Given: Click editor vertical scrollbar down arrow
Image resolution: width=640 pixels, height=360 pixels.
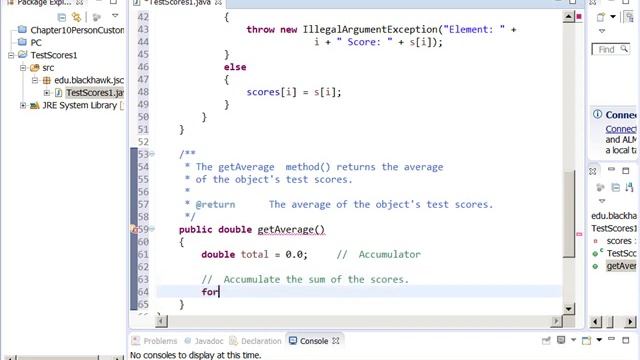Looking at the screenshot, I should coord(569,309).
